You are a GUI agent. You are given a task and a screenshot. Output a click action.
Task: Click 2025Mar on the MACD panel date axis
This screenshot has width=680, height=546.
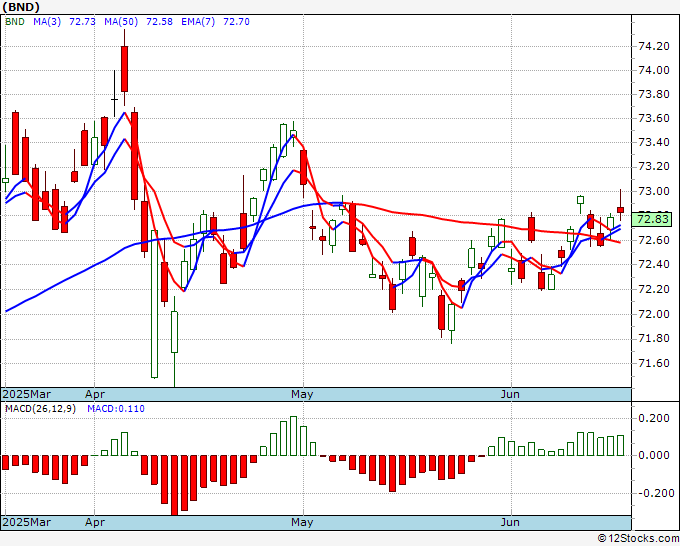point(27,522)
